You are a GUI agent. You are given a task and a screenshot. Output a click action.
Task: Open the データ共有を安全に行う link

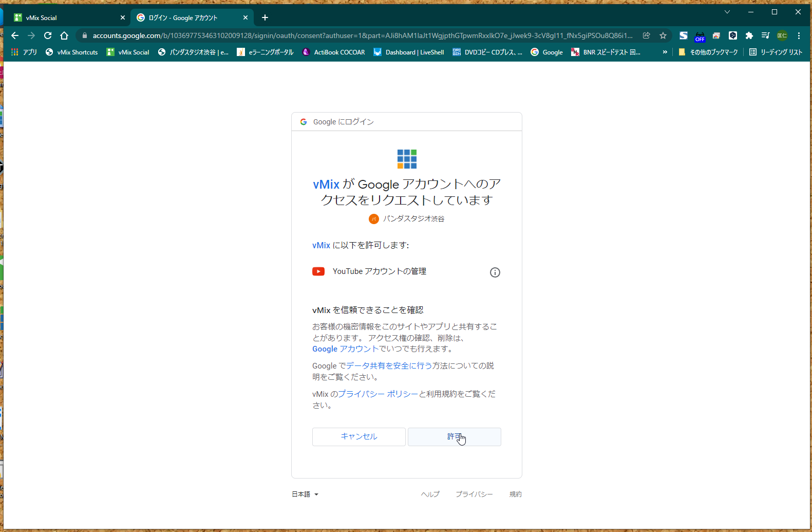coord(389,365)
